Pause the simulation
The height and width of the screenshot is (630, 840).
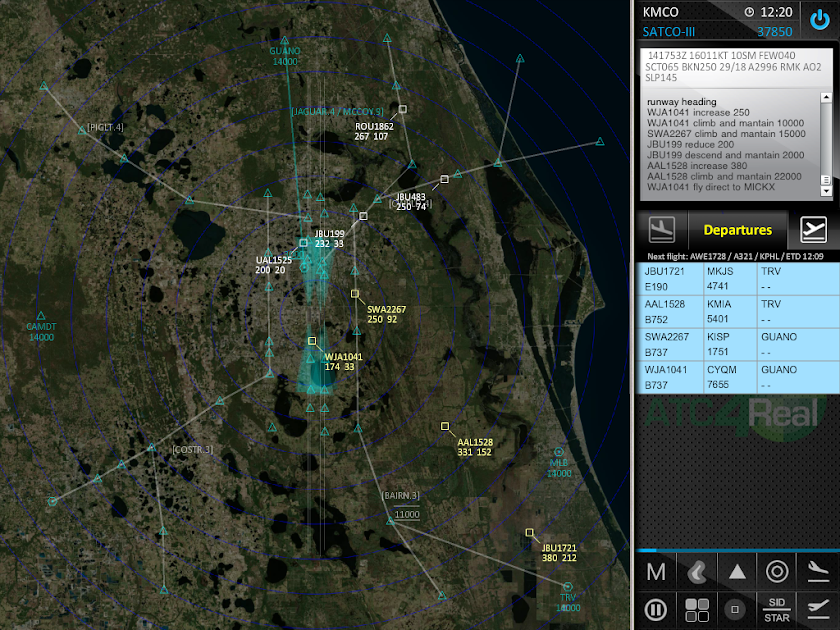tap(656, 610)
